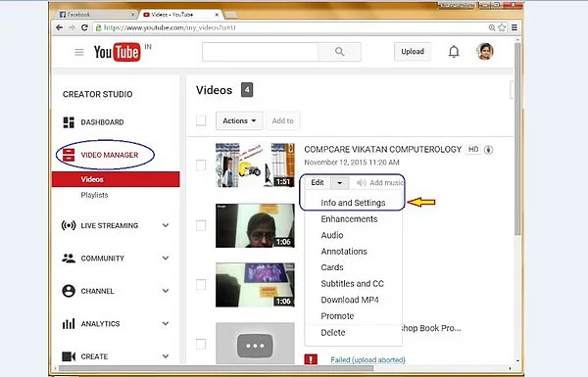Select the second 1:06 video checkbox

(x=201, y=285)
